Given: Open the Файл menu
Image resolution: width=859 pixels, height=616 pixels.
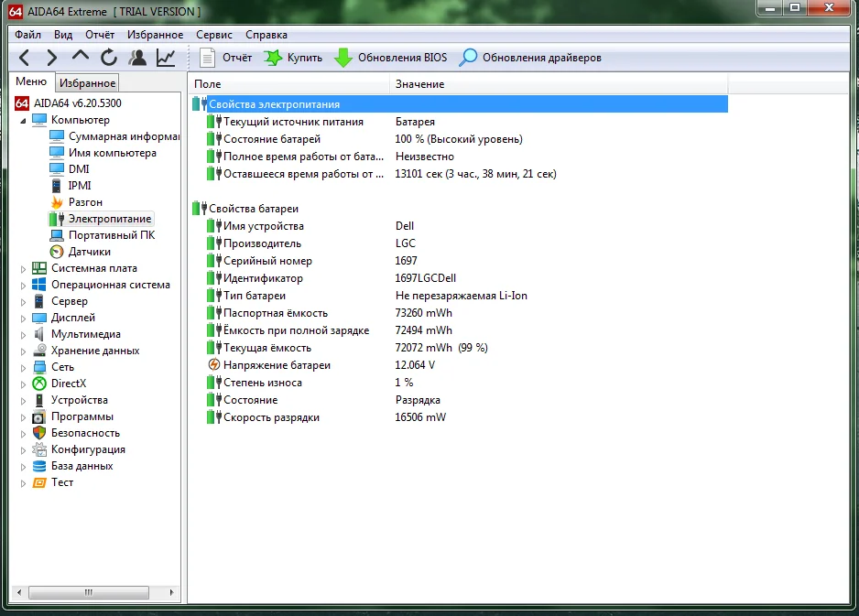Looking at the screenshot, I should click(28, 35).
